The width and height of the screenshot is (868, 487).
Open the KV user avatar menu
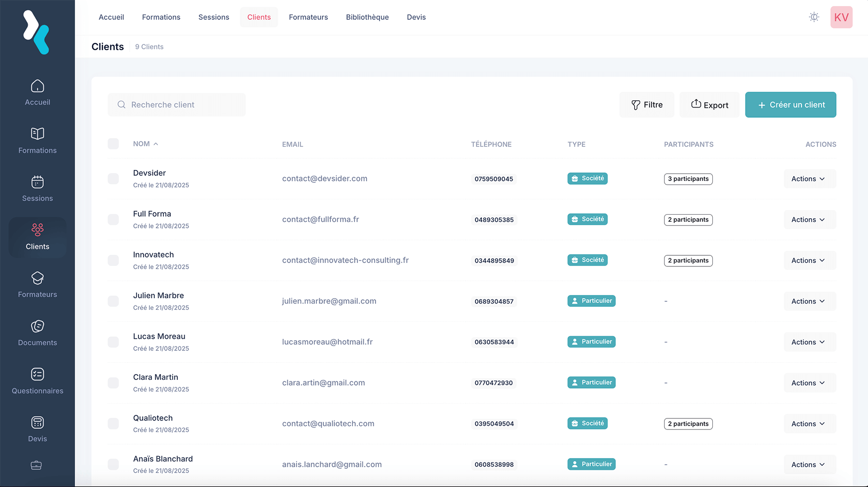coord(841,17)
